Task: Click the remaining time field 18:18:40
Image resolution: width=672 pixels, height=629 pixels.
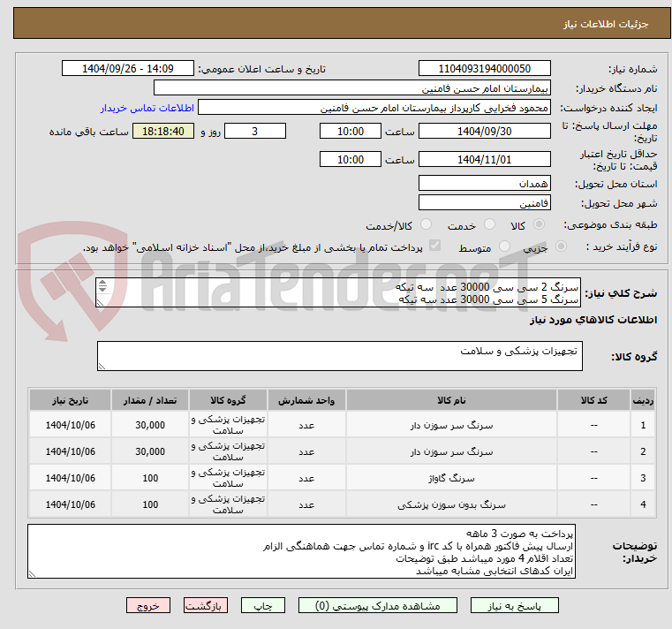Action: click(x=162, y=132)
